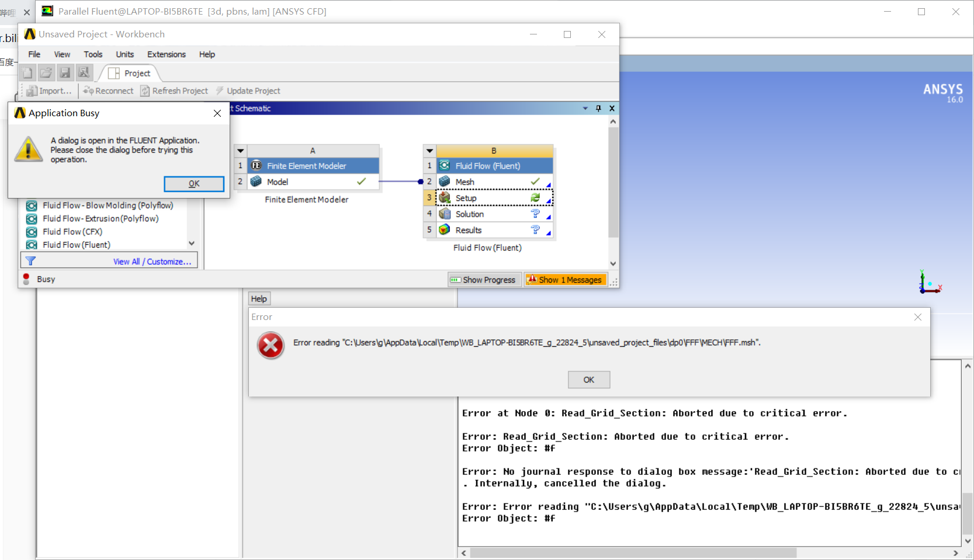Click the green checkmark on Model row
The image size is (974, 560).
pos(362,182)
